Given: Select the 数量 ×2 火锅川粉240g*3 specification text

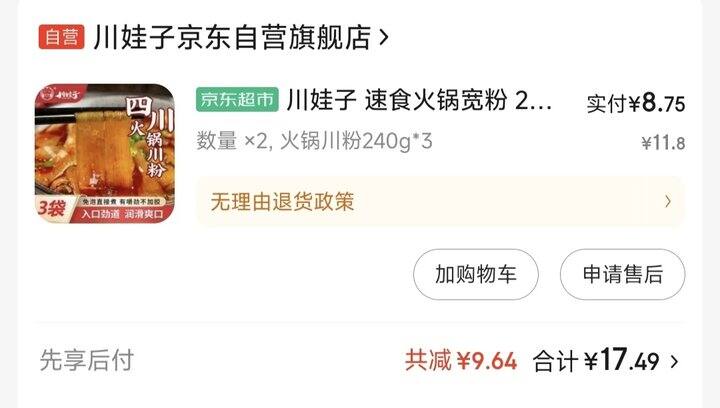Looking at the screenshot, I should [315, 141].
